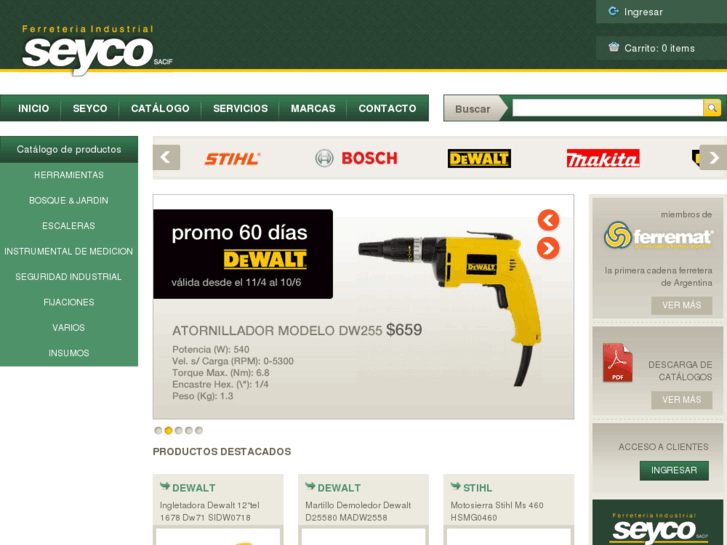
Task: Open the SERVICIOS menu item
Action: [x=240, y=108]
